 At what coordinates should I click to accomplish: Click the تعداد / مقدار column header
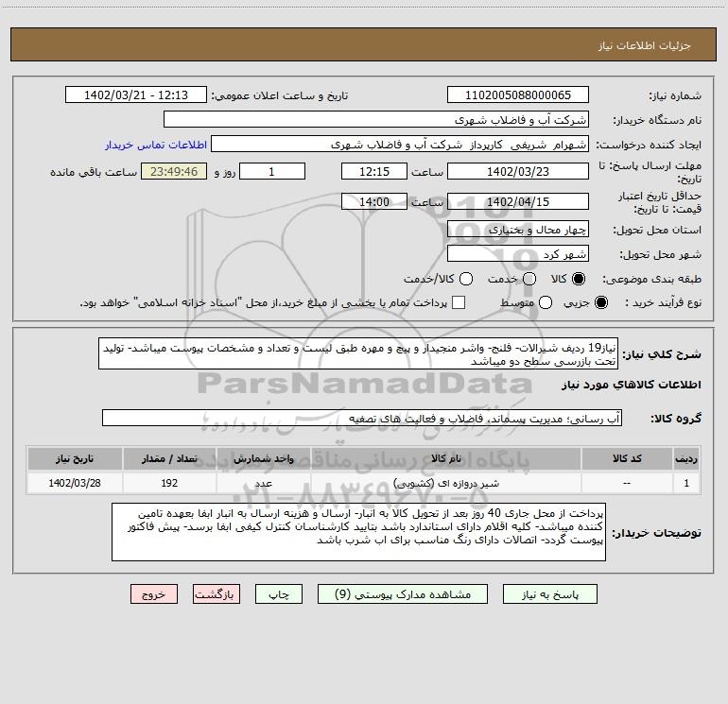tap(169, 458)
